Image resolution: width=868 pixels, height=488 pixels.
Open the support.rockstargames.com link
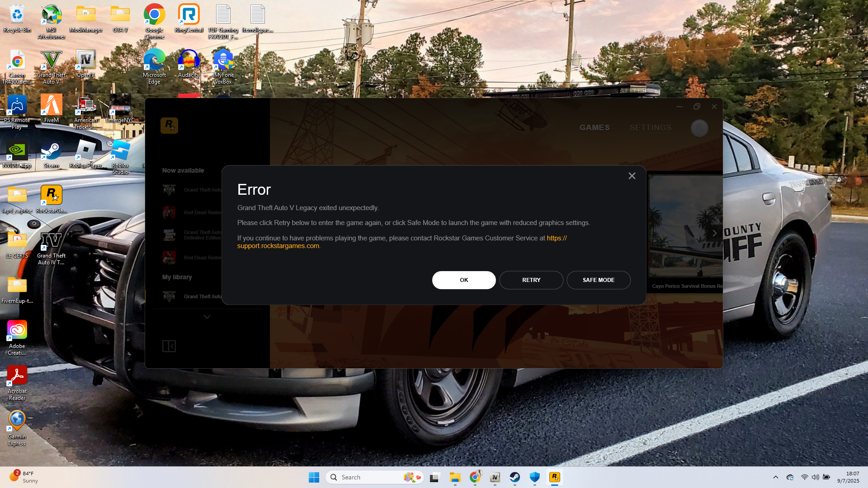[278, 246]
